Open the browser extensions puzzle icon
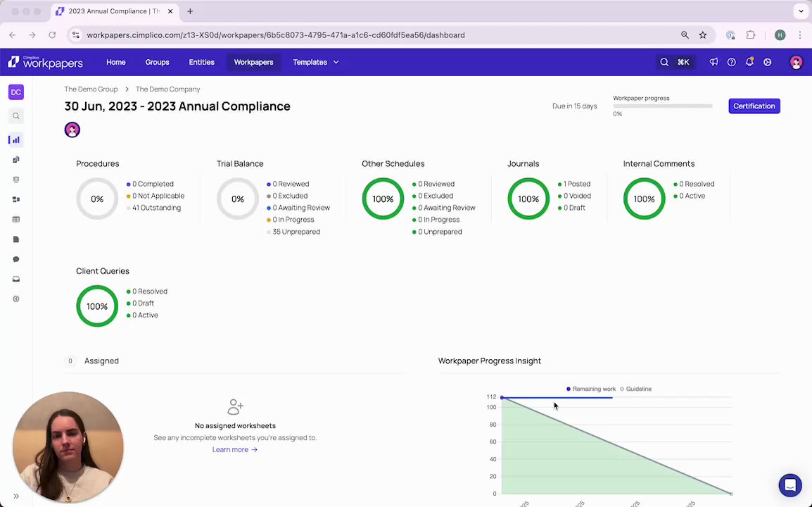The image size is (812, 507). 750,35
